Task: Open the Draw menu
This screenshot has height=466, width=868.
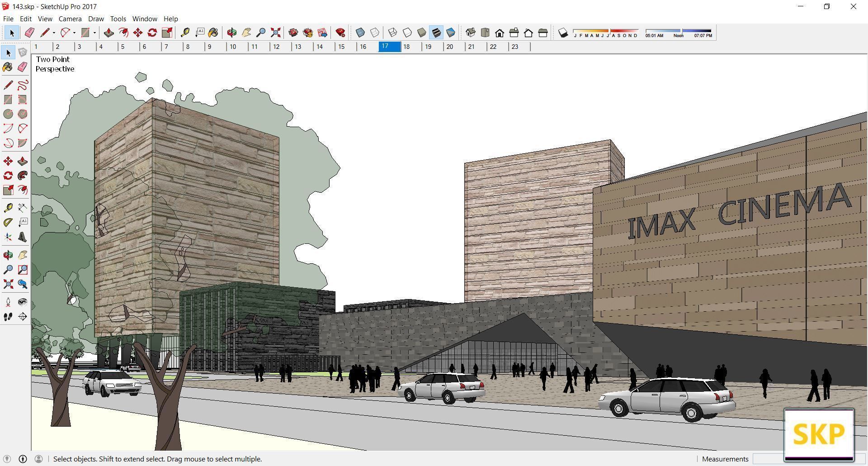Action: pos(96,19)
